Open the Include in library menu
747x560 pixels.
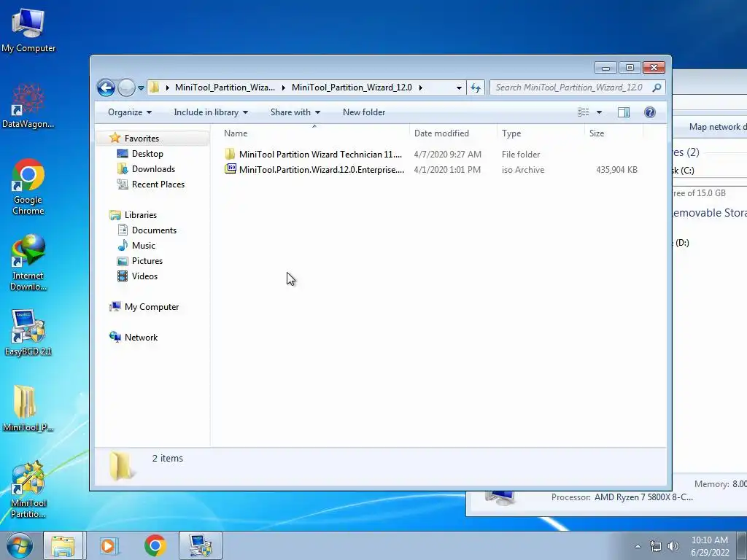coord(211,112)
